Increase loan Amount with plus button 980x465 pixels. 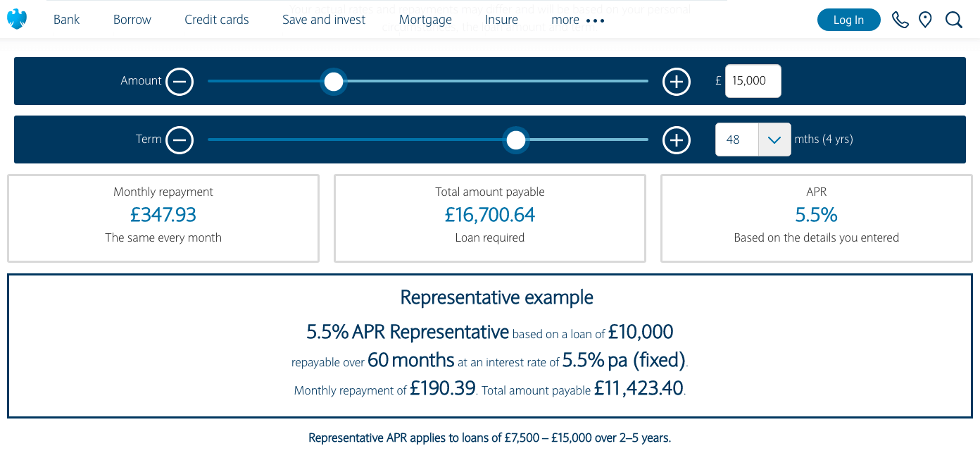(x=676, y=82)
